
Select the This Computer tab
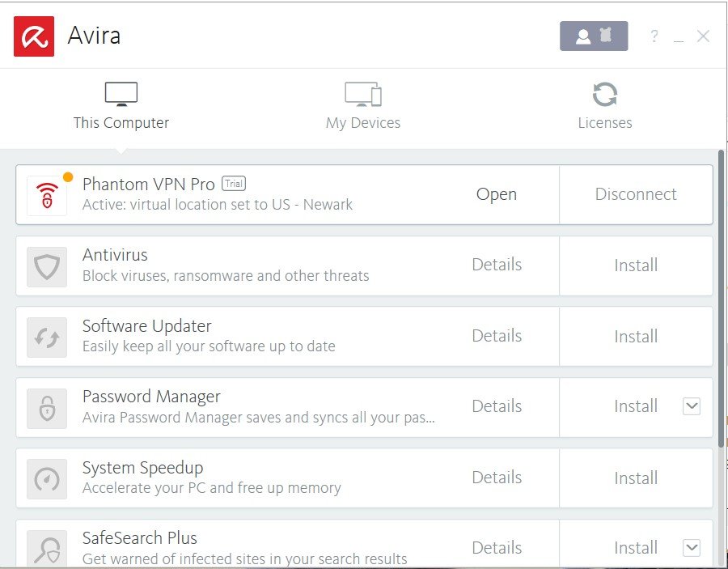121,106
